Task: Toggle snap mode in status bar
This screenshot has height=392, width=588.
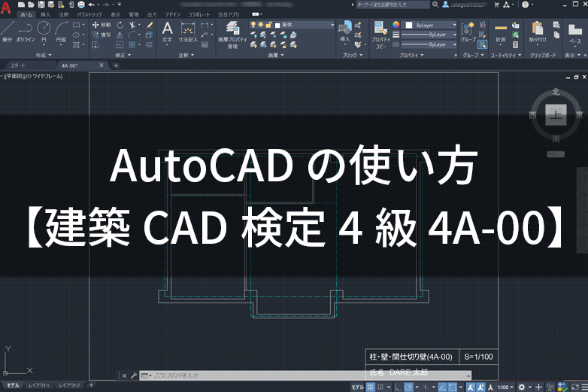Action: [x=380, y=387]
